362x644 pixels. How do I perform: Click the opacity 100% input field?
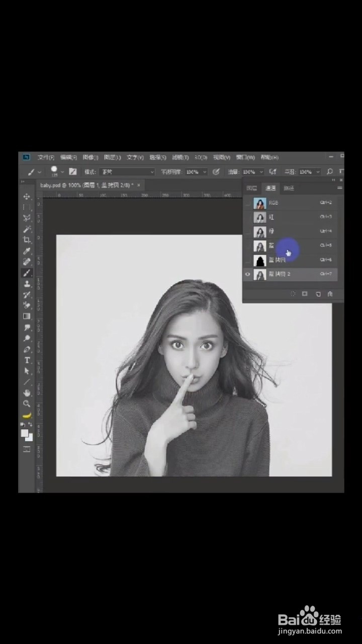[193, 172]
